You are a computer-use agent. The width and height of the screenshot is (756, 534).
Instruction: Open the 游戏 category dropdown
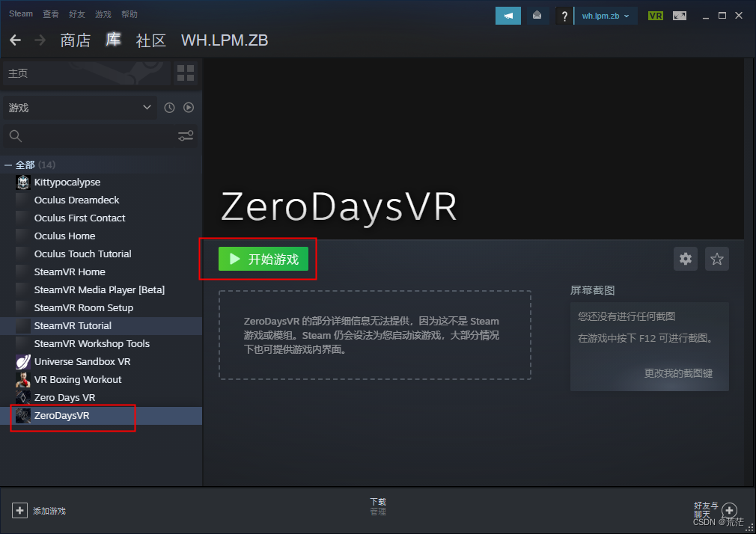click(80, 108)
